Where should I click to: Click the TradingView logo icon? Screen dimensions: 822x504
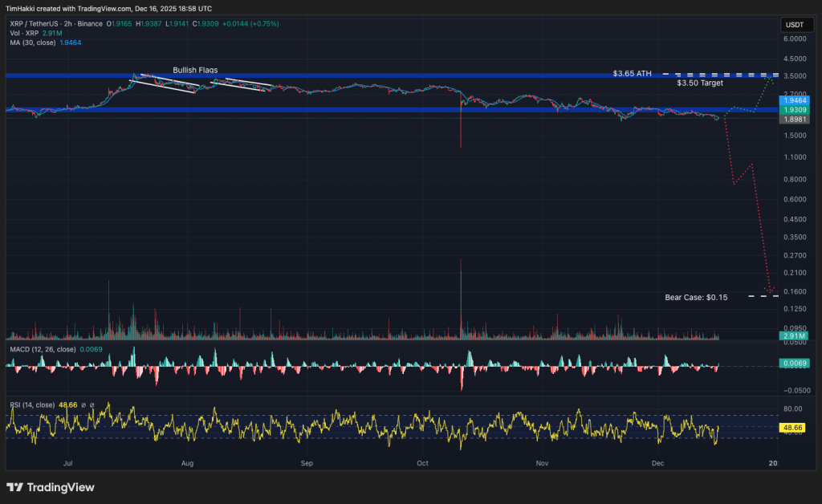[x=15, y=487]
